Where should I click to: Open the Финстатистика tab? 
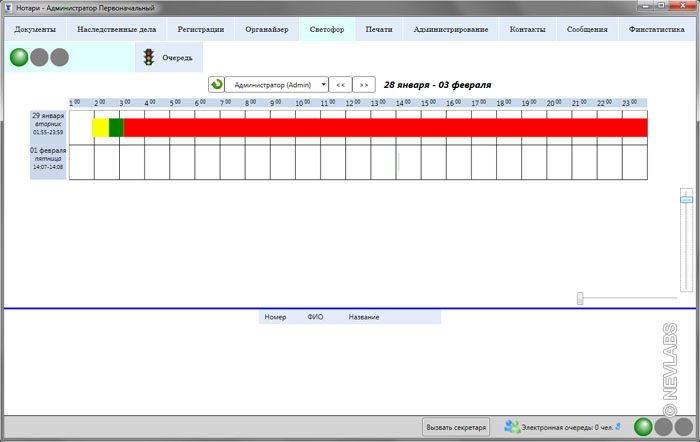pyautogui.click(x=657, y=29)
